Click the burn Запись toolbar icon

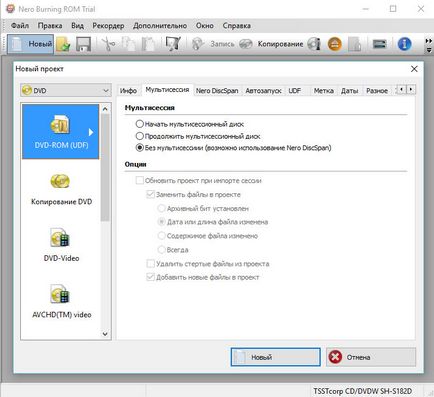(x=213, y=44)
